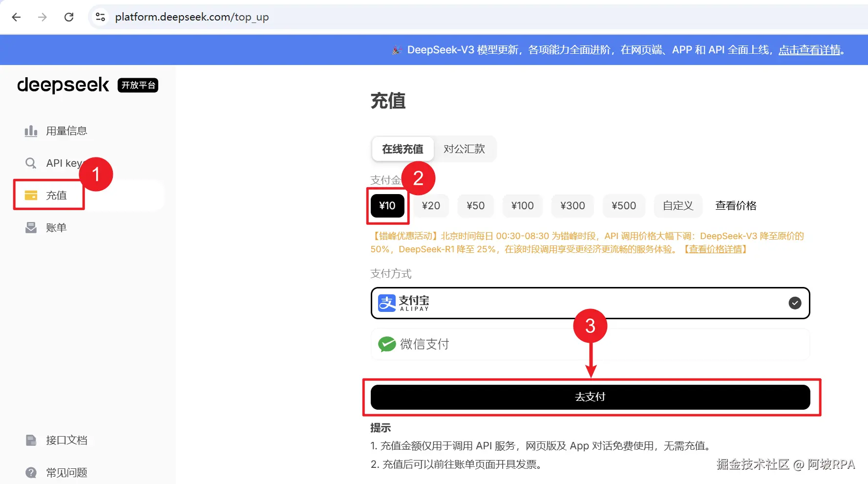
Task: Click the 接口文档 document icon
Action: point(31,440)
